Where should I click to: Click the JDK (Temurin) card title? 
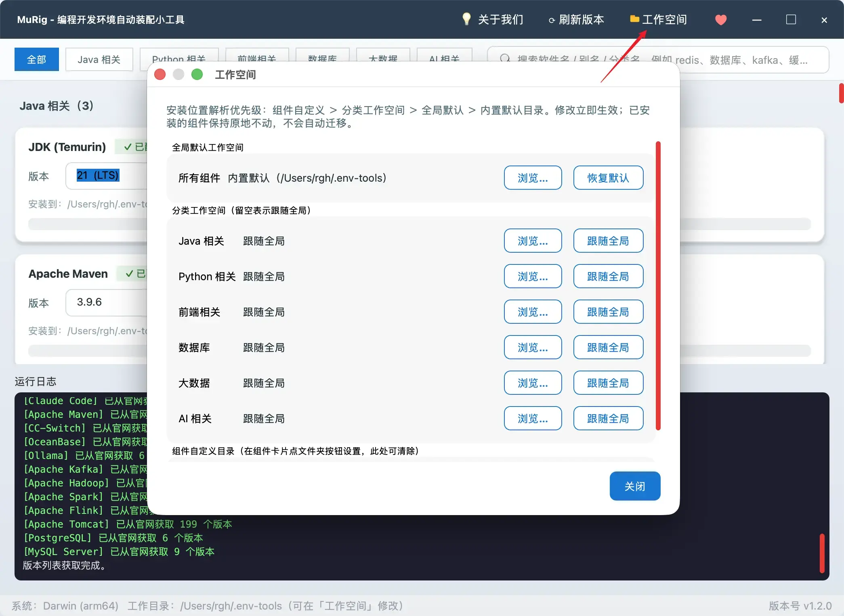[x=67, y=147]
